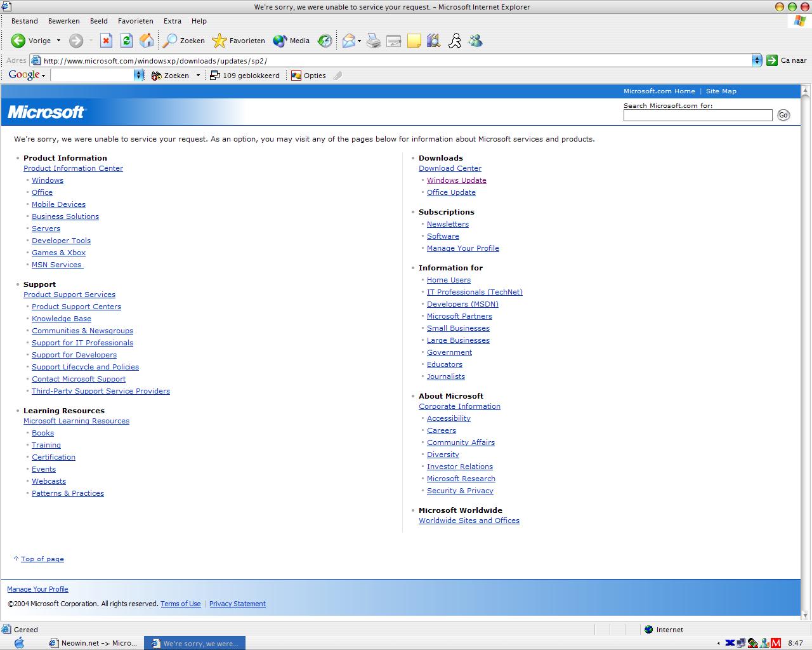This screenshot has height=650, width=812.
Task: Click the Google Opties icon
Action: tap(308, 75)
